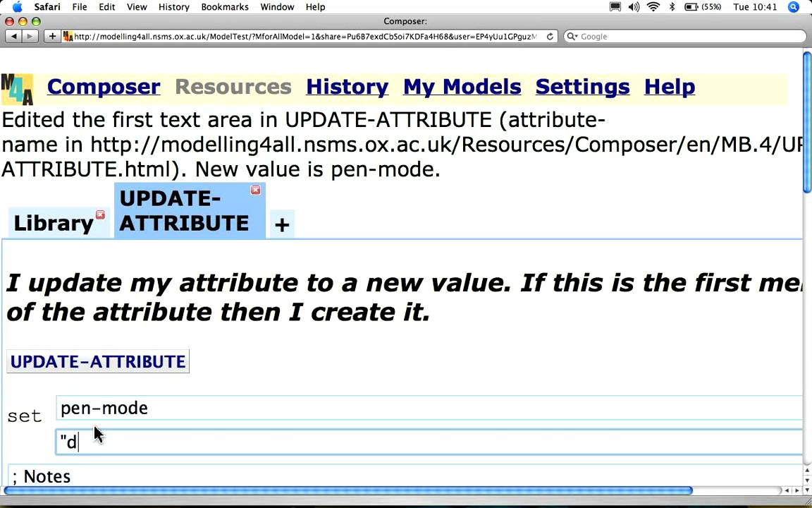This screenshot has height=508, width=812.
Task: Reload the page with the refresh icon
Action: coord(550,36)
